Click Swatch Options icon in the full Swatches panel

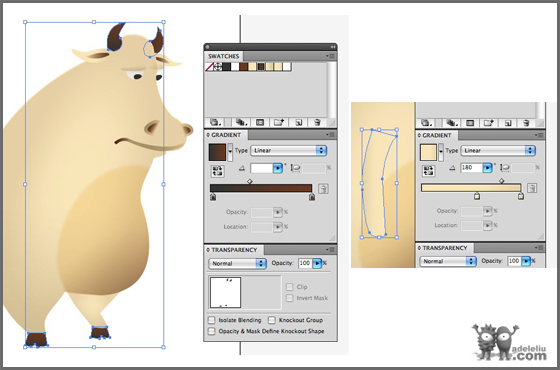pos(260,122)
